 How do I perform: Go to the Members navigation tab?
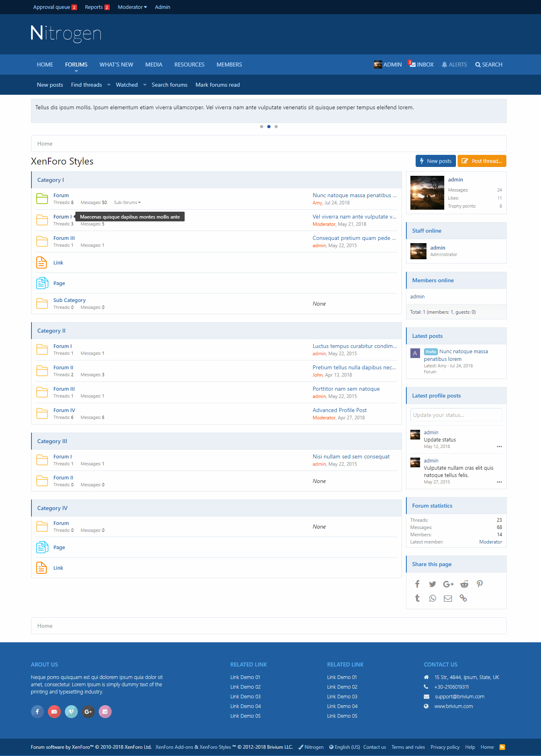(229, 65)
